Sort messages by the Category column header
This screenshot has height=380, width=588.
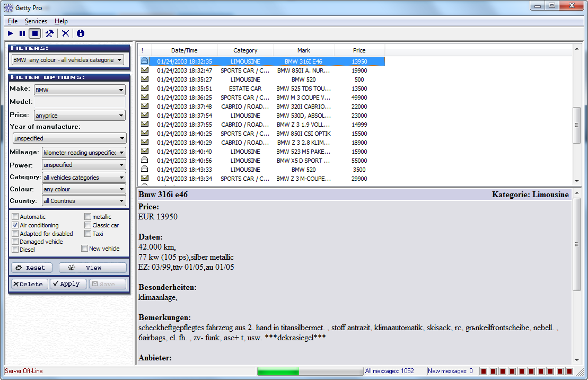coord(245,50)
